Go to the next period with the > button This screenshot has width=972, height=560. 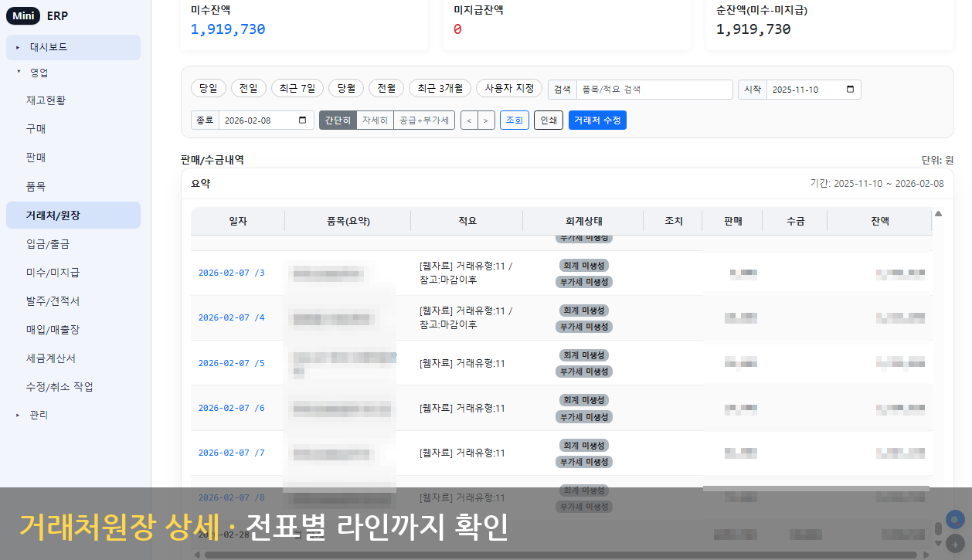tap(486, 120)
